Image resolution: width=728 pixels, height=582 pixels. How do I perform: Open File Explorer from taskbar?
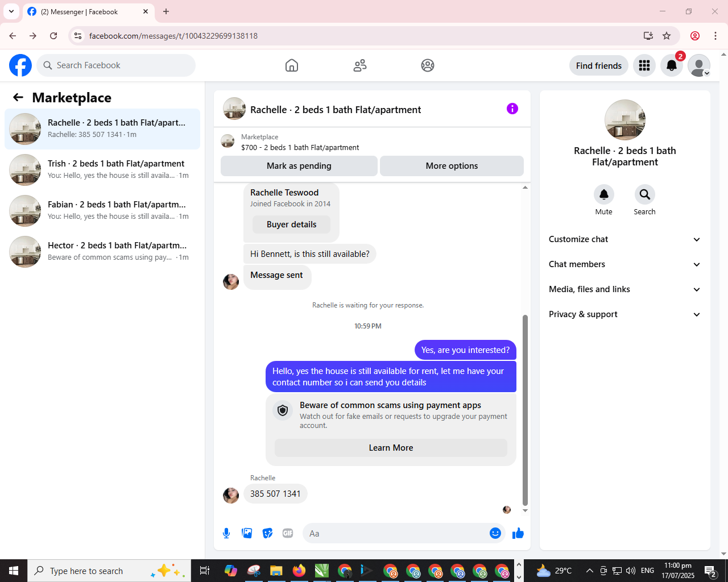pos(276,571)
